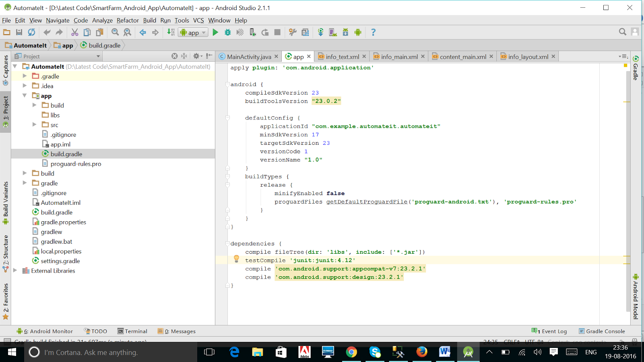The height and width of the screenshot is (362, 644).
Task: Navigate back with the blue left arrow
Action: pos(143,32)
